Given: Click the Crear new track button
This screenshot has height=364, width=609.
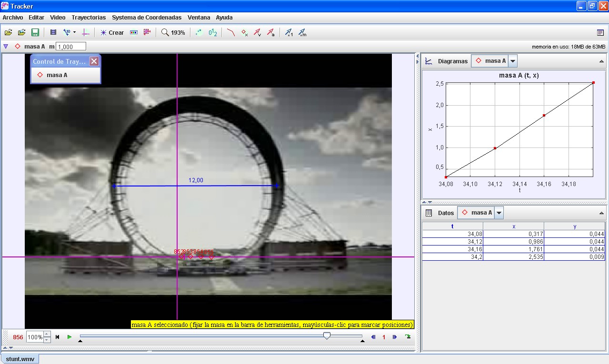Looking at the screenshot, I should 112,32.
